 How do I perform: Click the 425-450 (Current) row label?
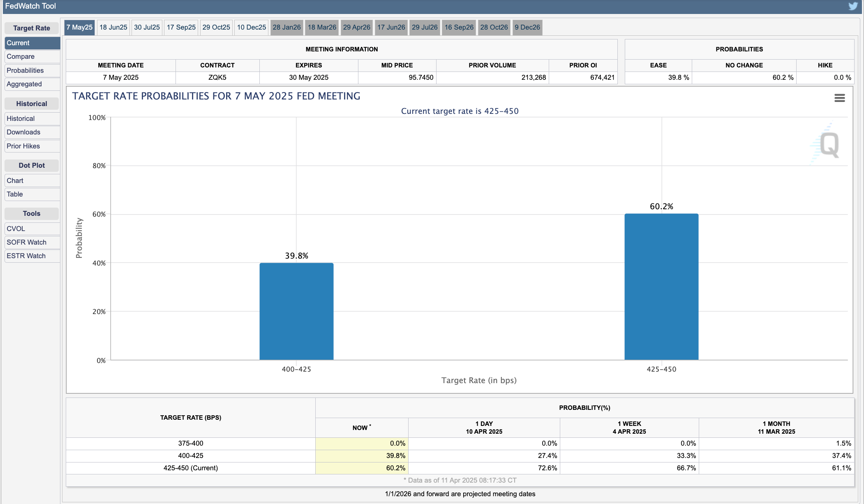pos(191,468)
